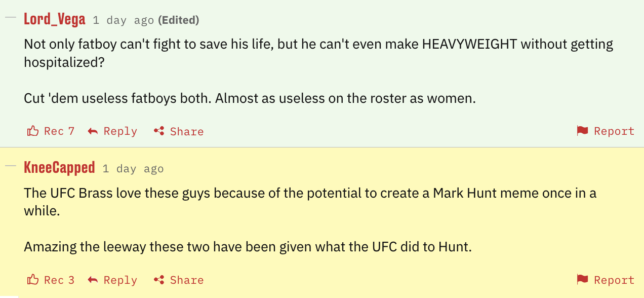Collapse KneeCapped's comment thread
This screenshot has height=298, width=644.
pyautogui.click(x=10, y=165)
